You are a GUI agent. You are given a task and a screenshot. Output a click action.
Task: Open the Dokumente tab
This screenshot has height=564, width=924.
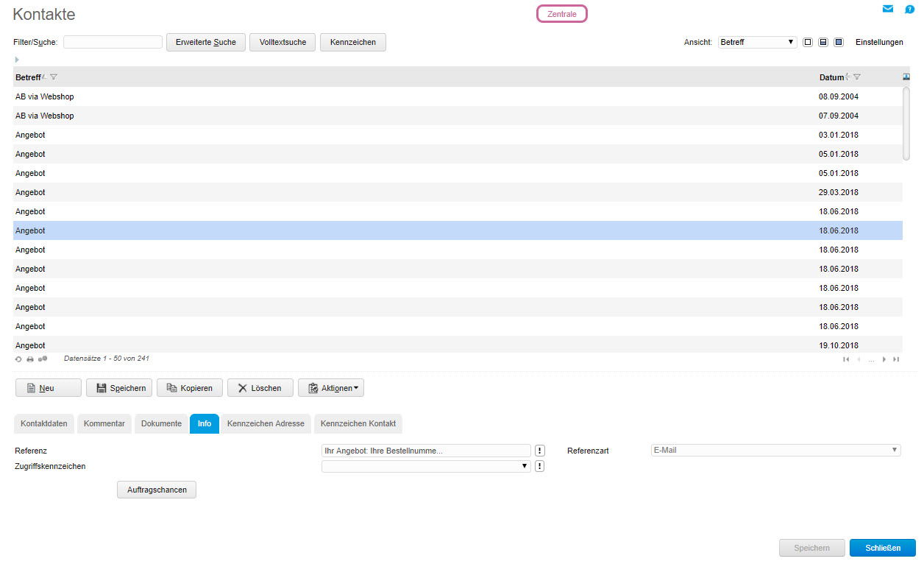[161, 424]
